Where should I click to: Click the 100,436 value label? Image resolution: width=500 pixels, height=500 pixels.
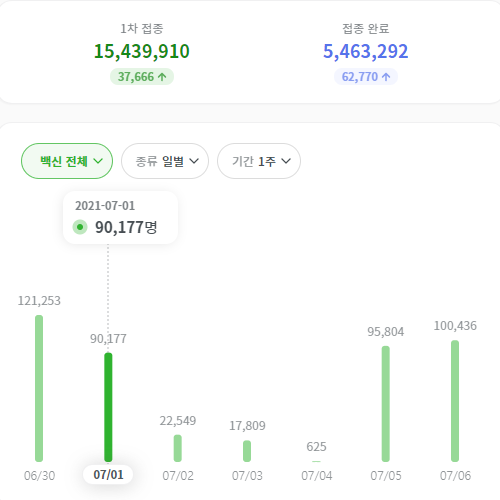coord(455,326)
